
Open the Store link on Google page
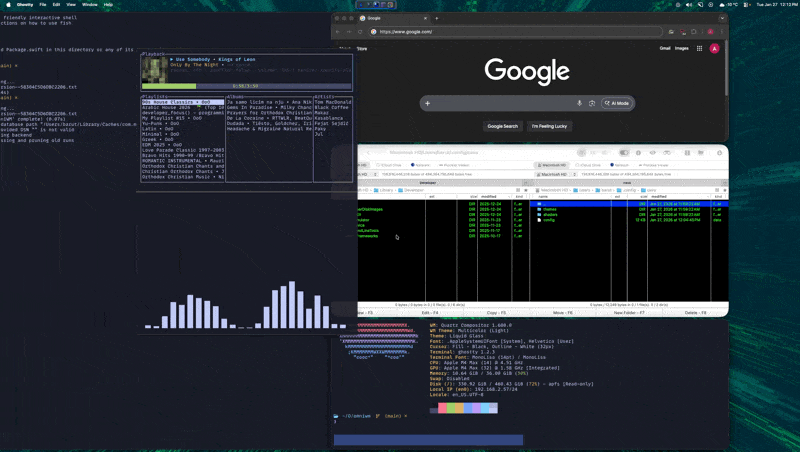coord(362,49)
